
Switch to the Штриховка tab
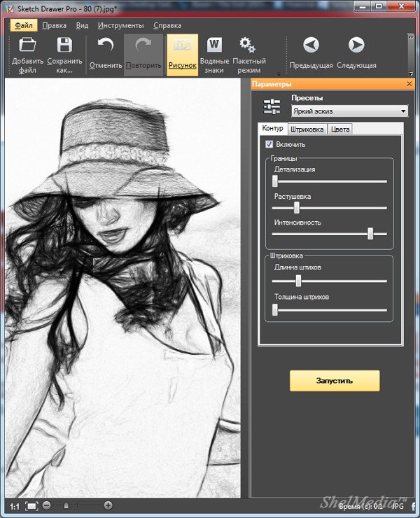coord(307,129)
